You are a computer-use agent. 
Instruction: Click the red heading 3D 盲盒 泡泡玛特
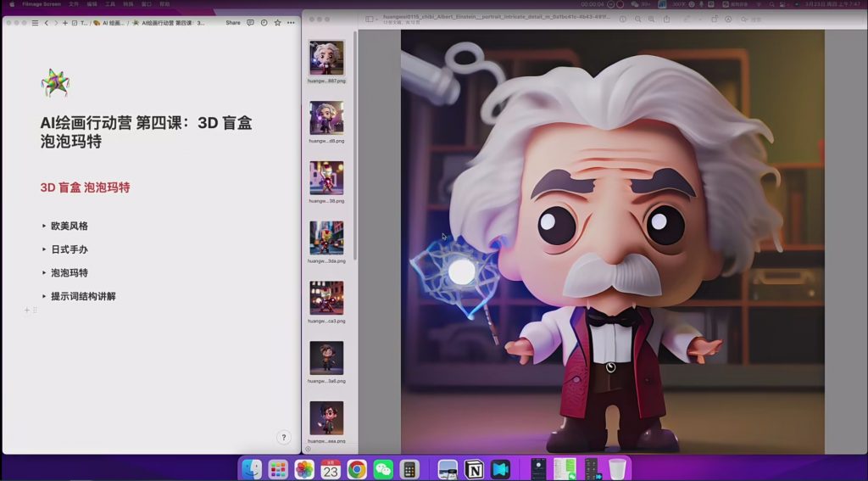[86, 187]
